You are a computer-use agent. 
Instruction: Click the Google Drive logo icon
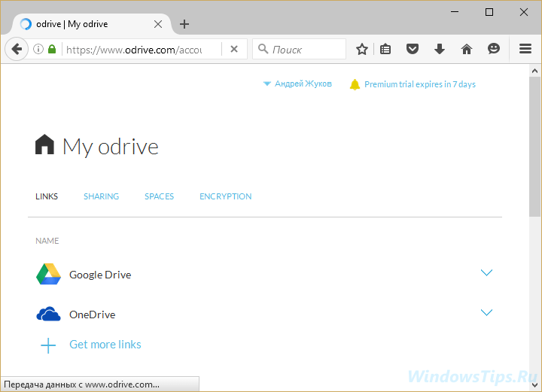click(x=48, y=274)
